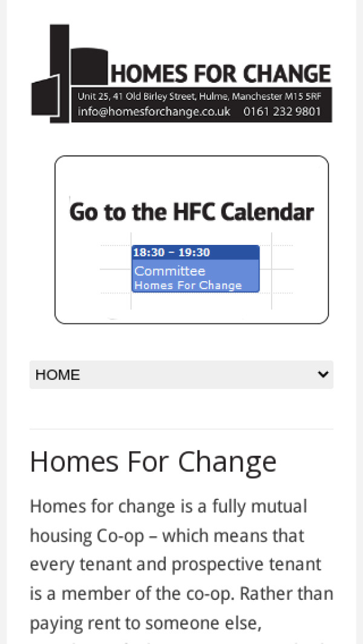Click the phone number 0161 232 9801
This screenshot has width=363, height=644.
click(283, 112)
